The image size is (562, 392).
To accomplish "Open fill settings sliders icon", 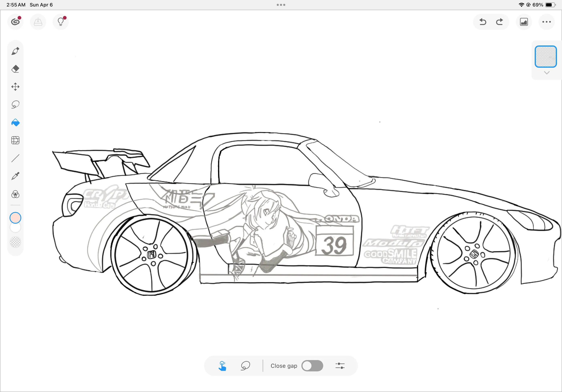I will click(340, 366).
